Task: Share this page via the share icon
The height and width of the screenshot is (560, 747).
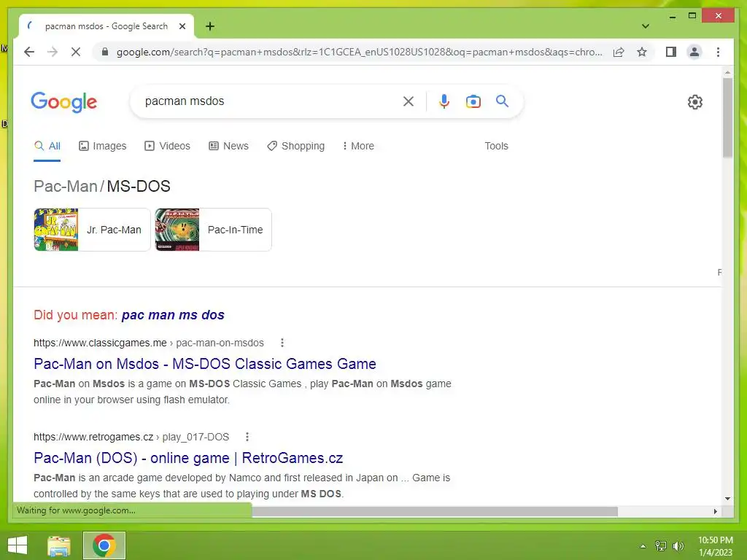Action: (619, 52)
